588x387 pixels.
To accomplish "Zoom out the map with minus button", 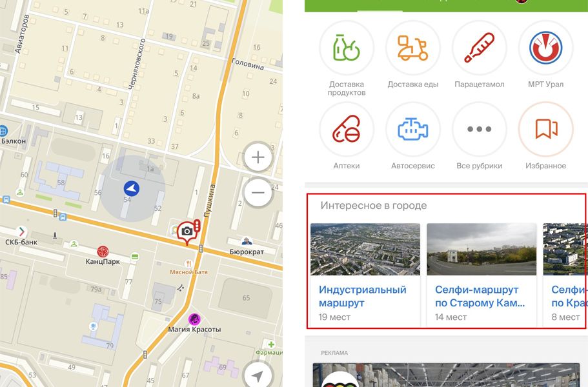I will (x=258, y=193).
